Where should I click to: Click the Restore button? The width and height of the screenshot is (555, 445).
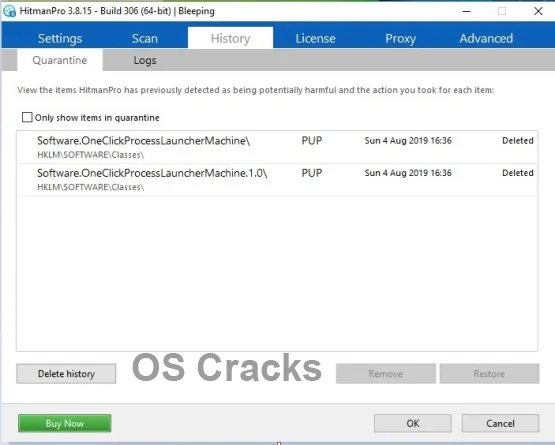(489, 373)
